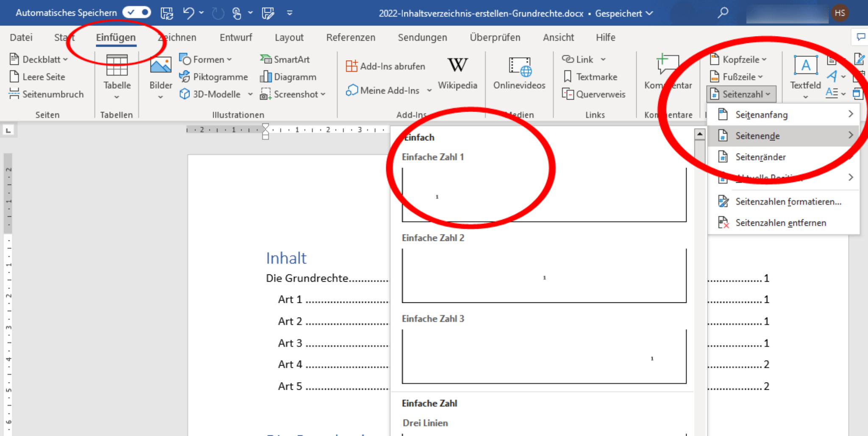Pick the Einfache Zahl 2 preview
Screen dimensions: 868x436
point(544,275)
